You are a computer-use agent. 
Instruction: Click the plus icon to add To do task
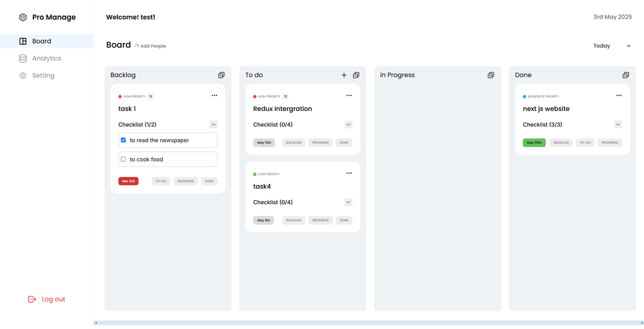343,75
